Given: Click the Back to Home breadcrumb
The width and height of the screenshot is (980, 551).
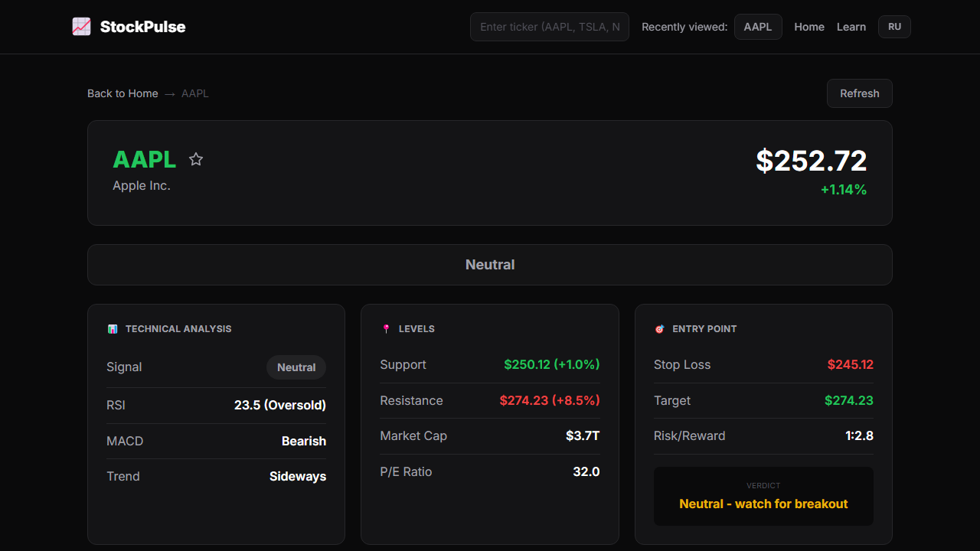Looking at the screenshot, I should (x=122, y=93).
